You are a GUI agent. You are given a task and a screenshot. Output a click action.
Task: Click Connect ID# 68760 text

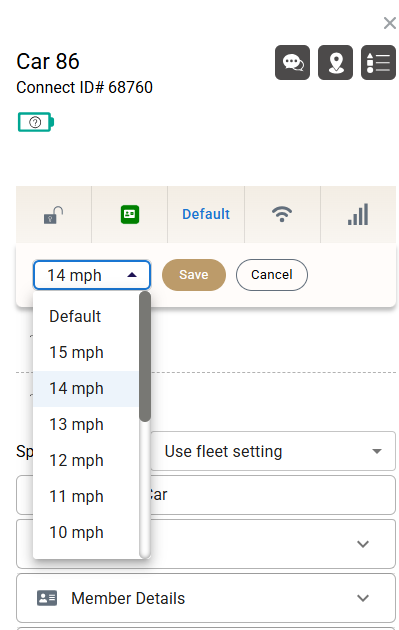(x=84, y=87)
